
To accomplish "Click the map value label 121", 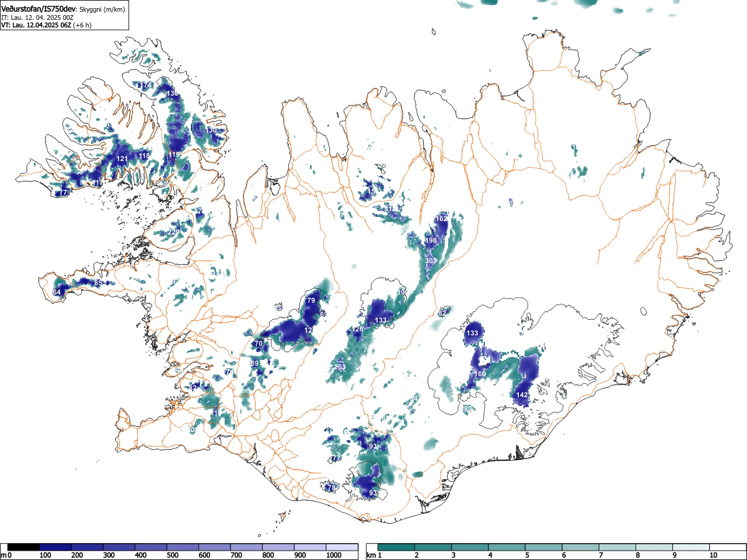I will point(122,159).
